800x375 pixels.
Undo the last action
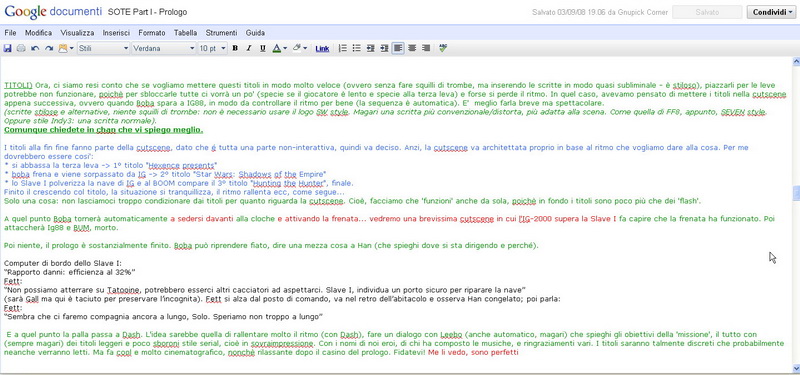pos(35,48)
